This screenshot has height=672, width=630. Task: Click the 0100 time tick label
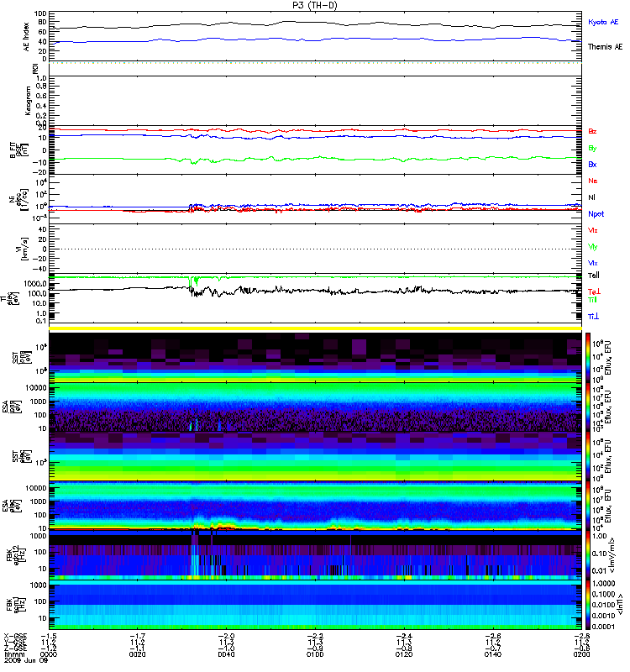pyautogui.click(x=315, y=654)
